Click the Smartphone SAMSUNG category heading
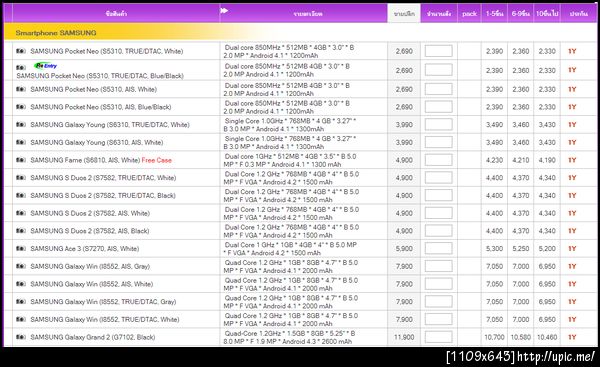600x367 pixels. pos(56,33)
